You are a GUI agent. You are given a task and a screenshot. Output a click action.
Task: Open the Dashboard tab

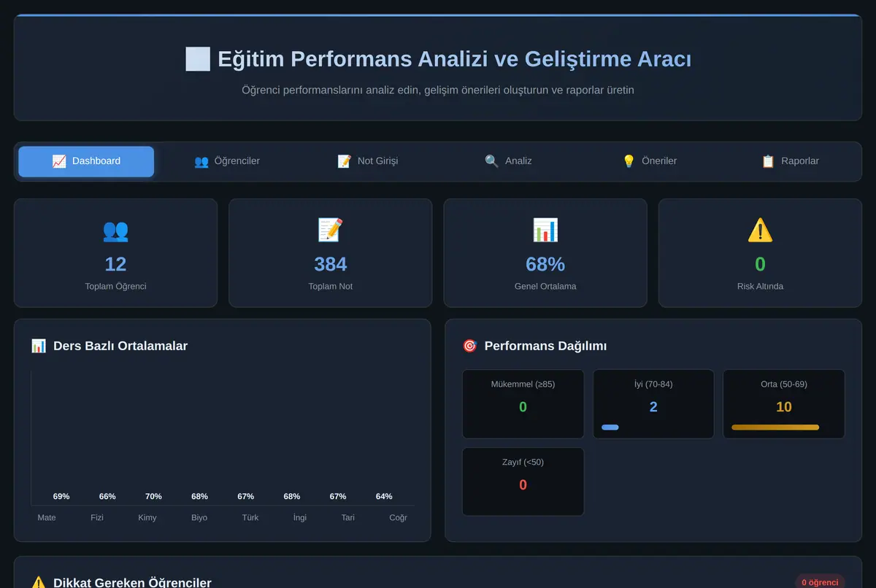click(86, 161)
